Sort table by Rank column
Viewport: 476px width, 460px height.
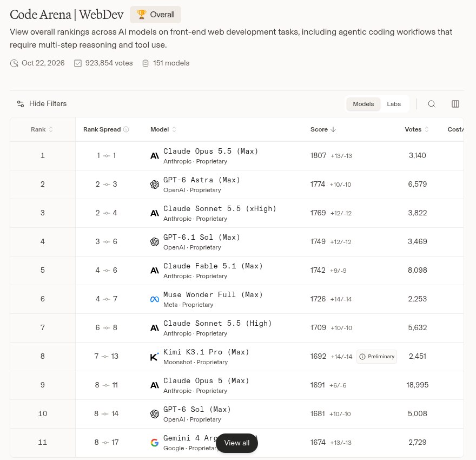click(42, 129)
